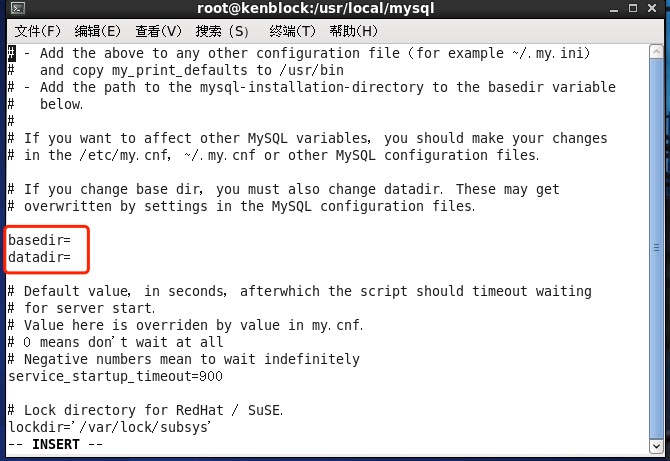The image size is (670, 461).
Task: Click the terminal icon in title bar
Action: pos(18,8)
